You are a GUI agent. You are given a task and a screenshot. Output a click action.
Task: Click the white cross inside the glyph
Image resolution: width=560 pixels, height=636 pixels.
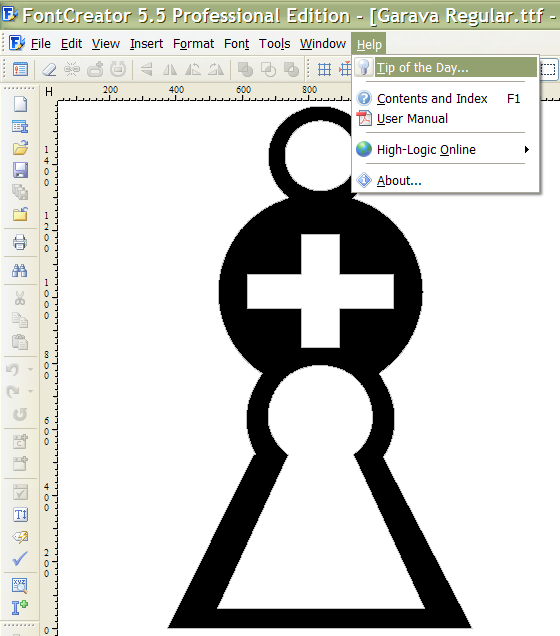(x=320, y=291)
